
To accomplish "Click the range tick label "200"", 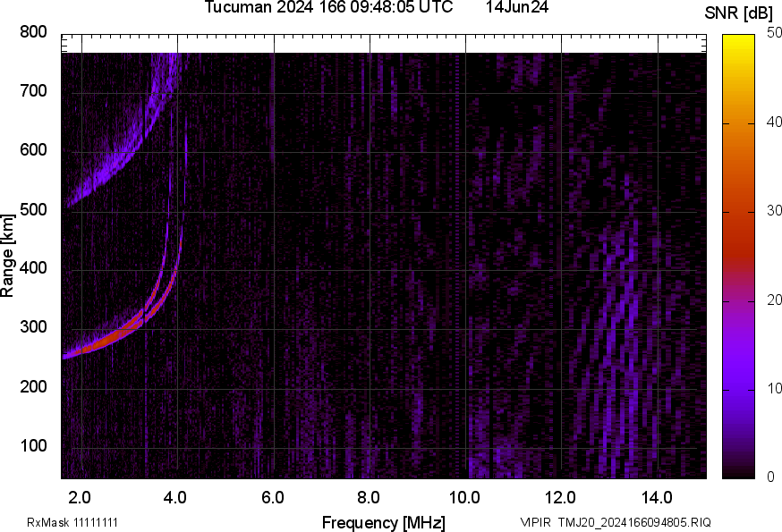I will point(33,386).
